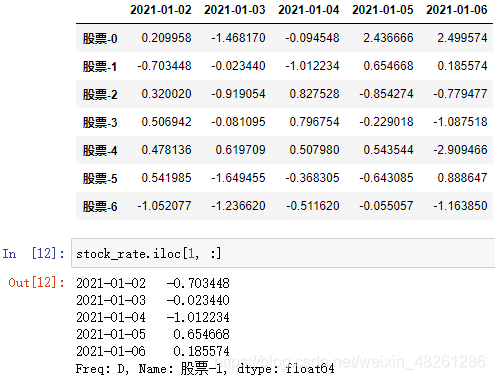Click cell value -1.163850
This screenshot has height=380, width=495.
pos(460,206)
